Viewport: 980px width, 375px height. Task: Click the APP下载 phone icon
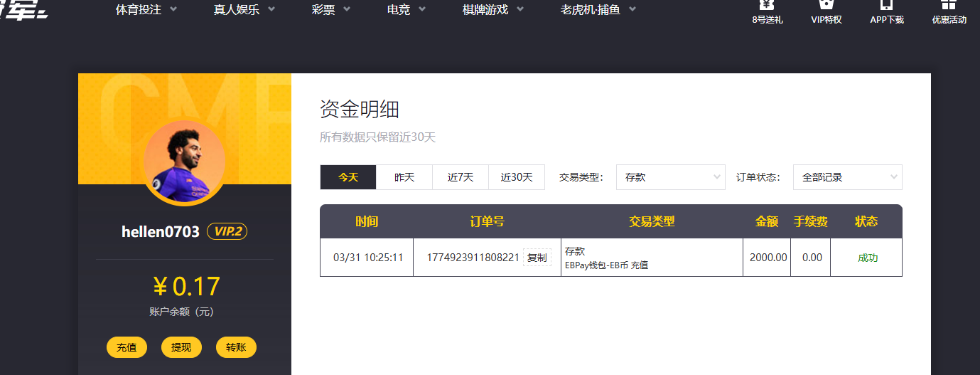tap(886, 4)
